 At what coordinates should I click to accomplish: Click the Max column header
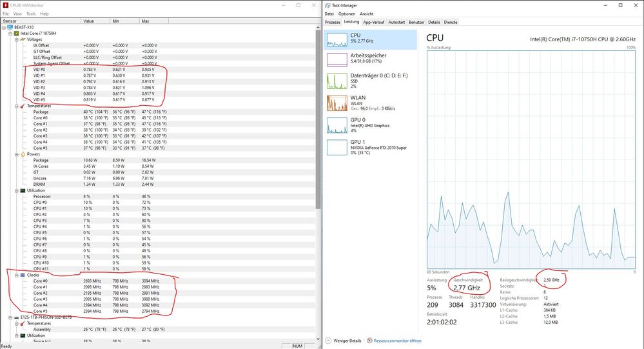[x=154, y=21]
